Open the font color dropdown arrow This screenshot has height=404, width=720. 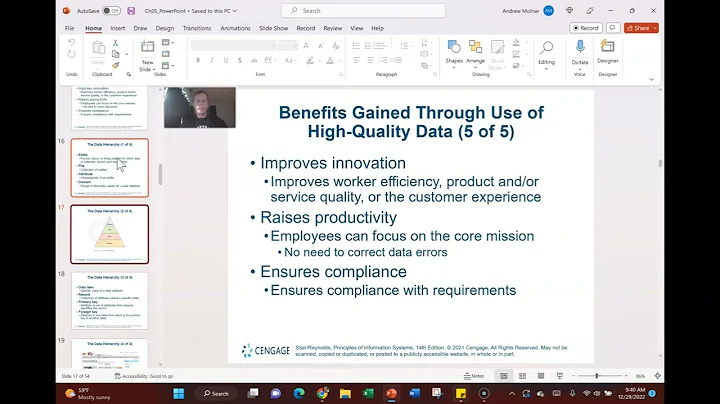[x=339, y=61]
